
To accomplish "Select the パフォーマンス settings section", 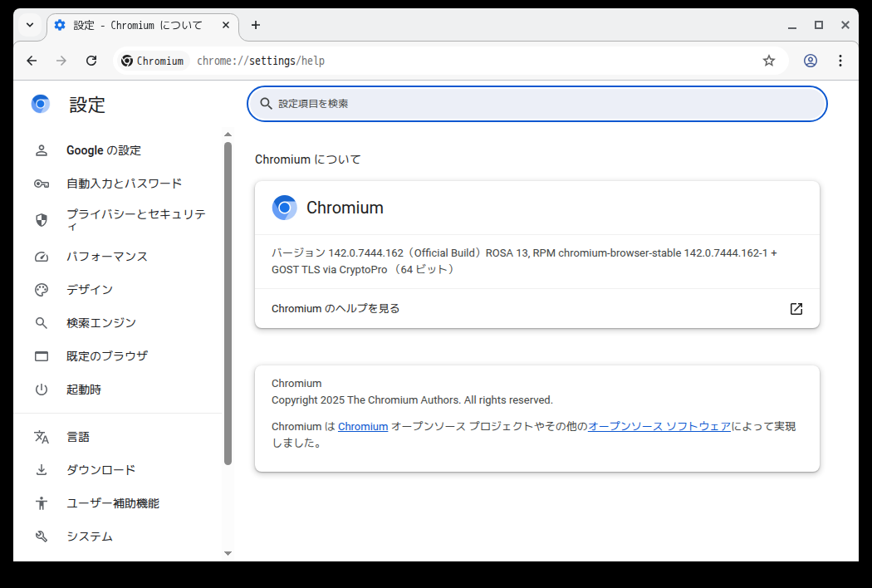I will [107, 257].
